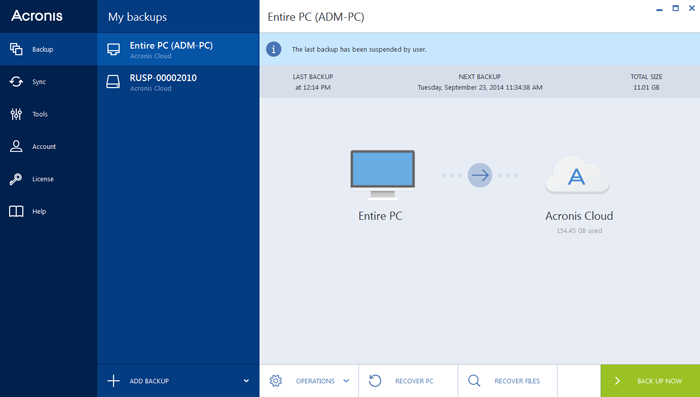
Task: Open the Backup section label
Action: (42, 50)
